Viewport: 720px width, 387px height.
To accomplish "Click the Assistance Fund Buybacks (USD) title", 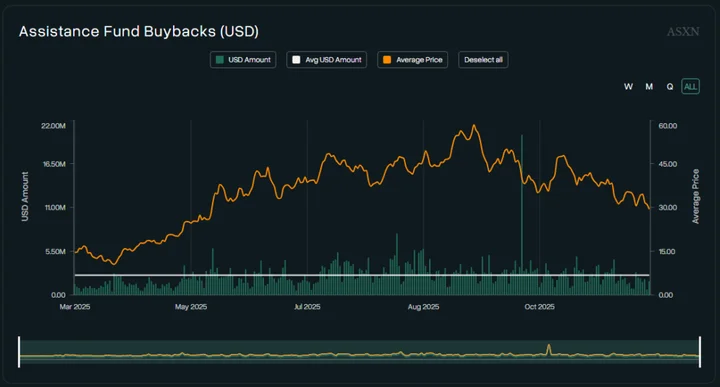I will [x=139, y=31].
